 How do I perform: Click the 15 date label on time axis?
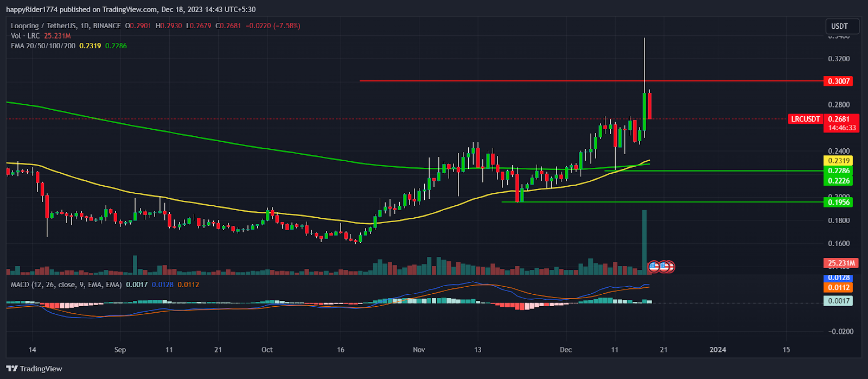tap(786, 350)
